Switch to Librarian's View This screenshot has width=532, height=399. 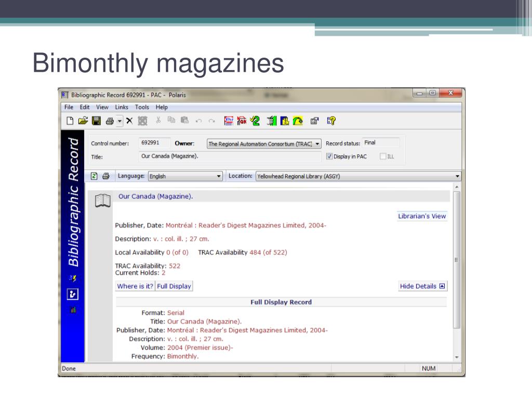click(x=422, y=216)
